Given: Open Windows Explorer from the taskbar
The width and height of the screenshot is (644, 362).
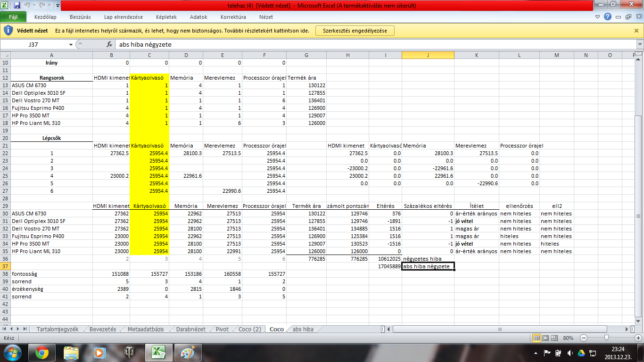Looking at the screenshot, I should click(71, 352).
